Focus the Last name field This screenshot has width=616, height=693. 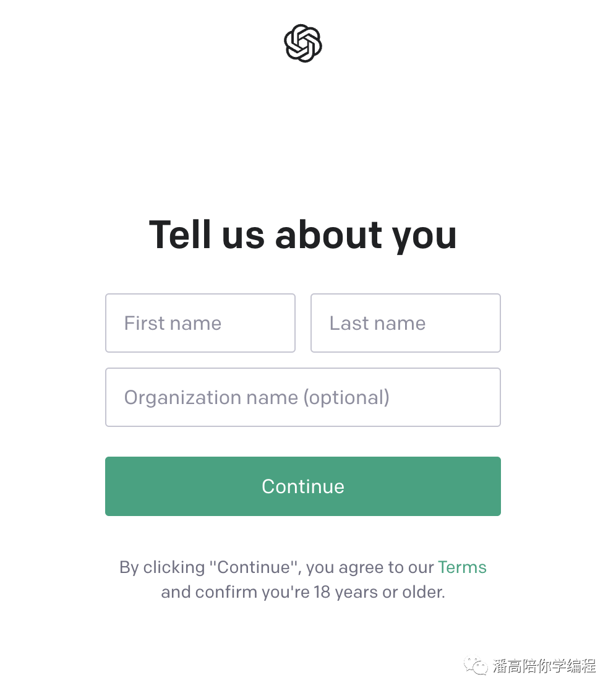[406, 323]
